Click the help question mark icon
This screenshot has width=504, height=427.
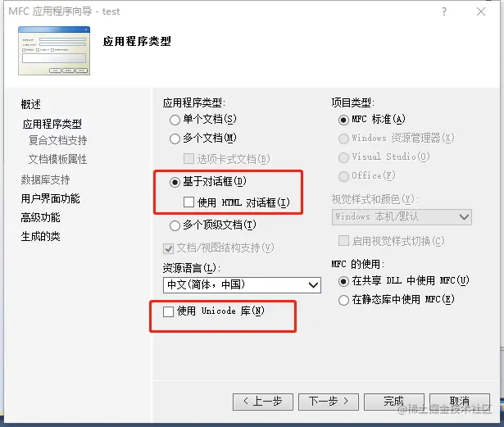[x=444, y=11]
